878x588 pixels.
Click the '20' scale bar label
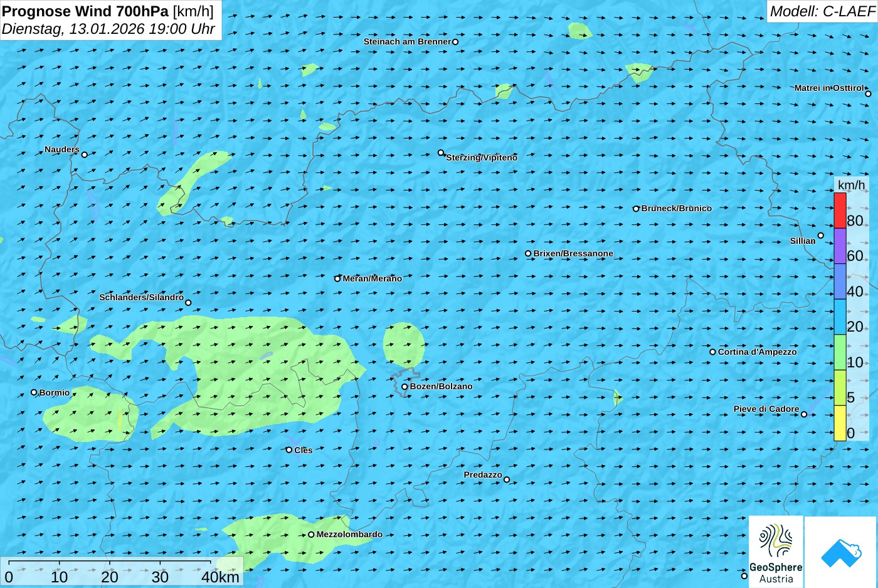click(110, 577)
